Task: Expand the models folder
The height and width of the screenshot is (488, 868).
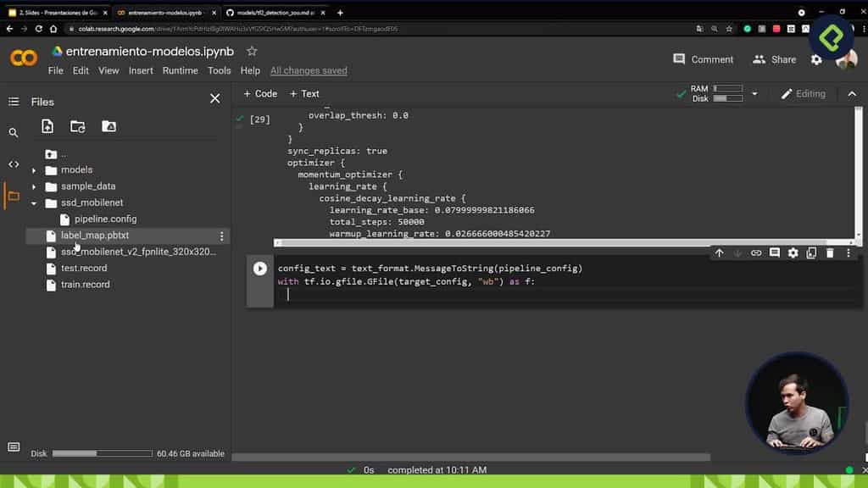Action: click(x=34, y=169)
